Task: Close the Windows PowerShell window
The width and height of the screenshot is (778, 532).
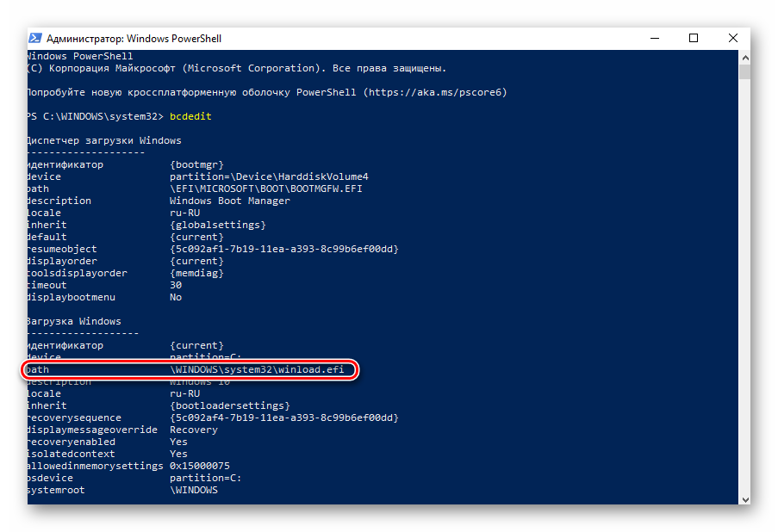Action: click(733, 38)
